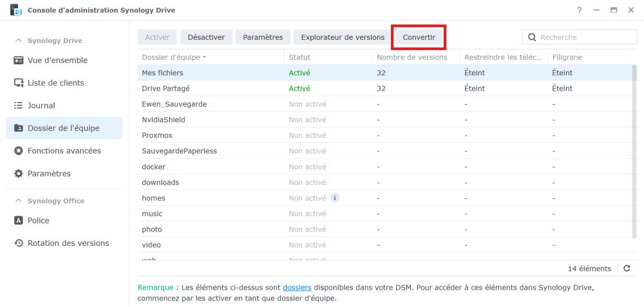Select the Drive Partagé folder row
This screenshot has width=644, height=307.
384,88
